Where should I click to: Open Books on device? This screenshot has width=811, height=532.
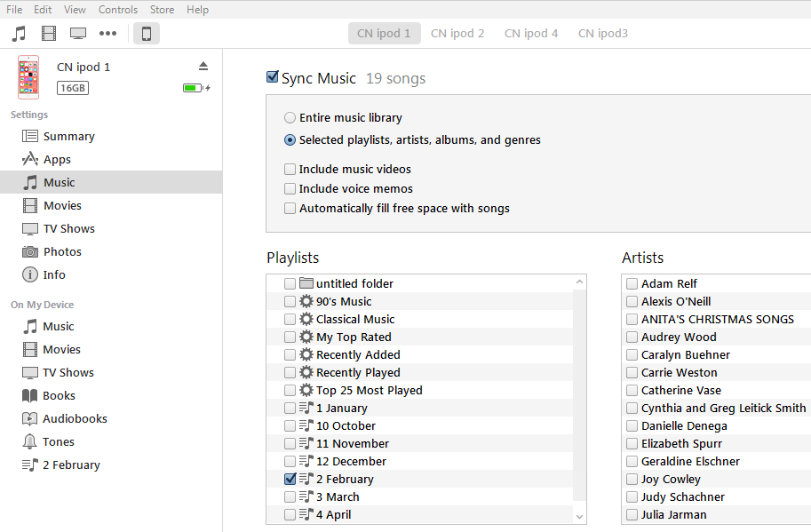coord(111,395)
